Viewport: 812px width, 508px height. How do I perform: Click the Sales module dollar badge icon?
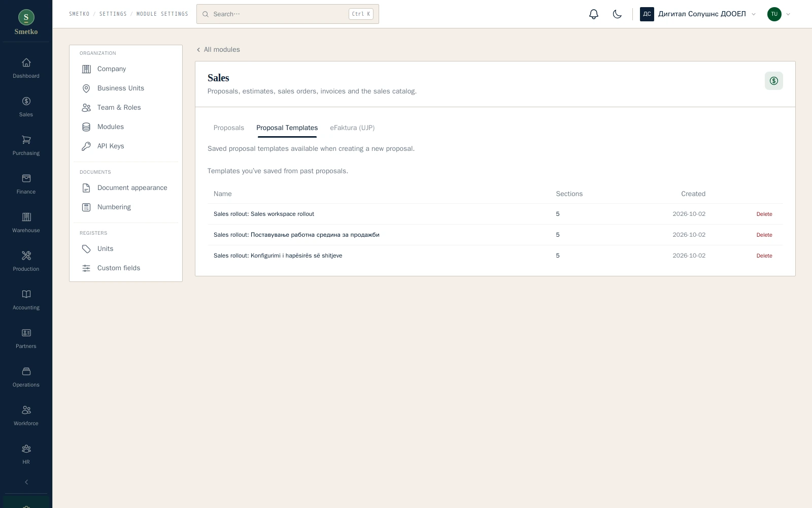[x=773, y=81]
